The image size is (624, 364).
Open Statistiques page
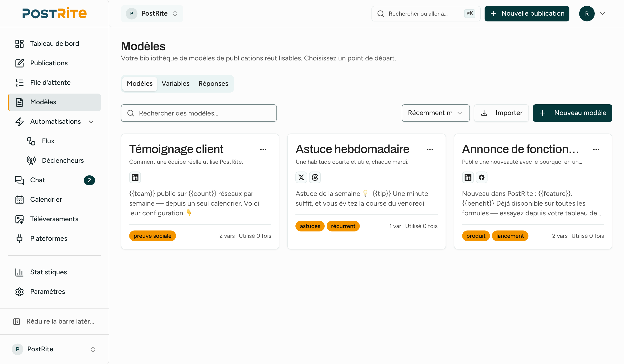pos(54,272)
